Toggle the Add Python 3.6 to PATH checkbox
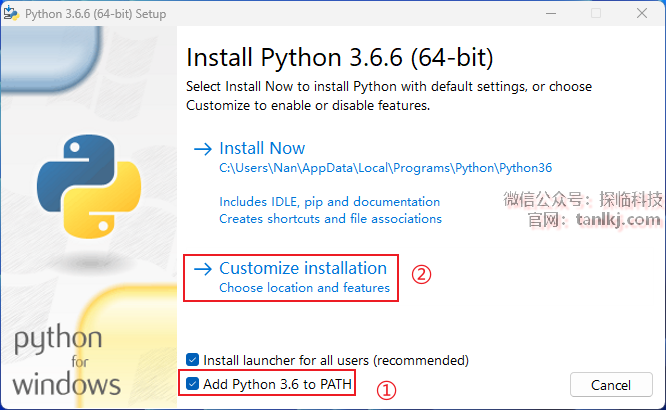This screenshot has height=410, width=666. [x=193, y=384]
